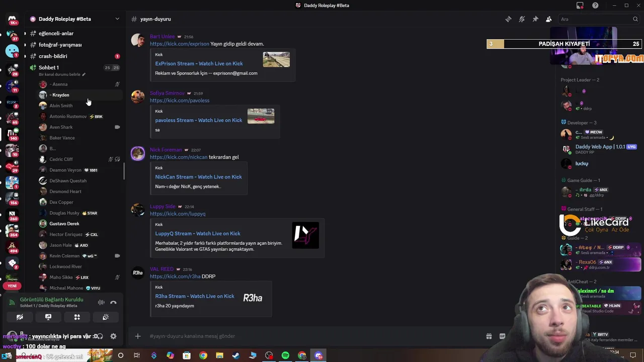Select voice user Gustavo Derek
Screen dimensions: 644x362
coord(64,224)
